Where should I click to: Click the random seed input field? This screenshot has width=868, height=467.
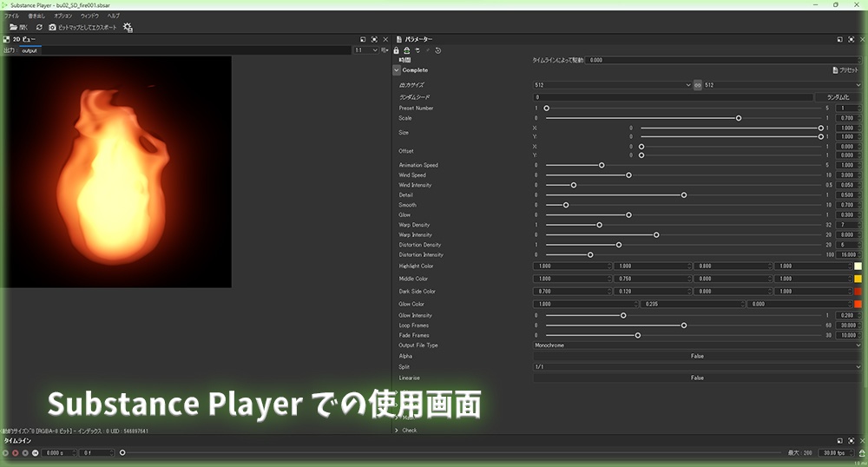tap(674, 97)
